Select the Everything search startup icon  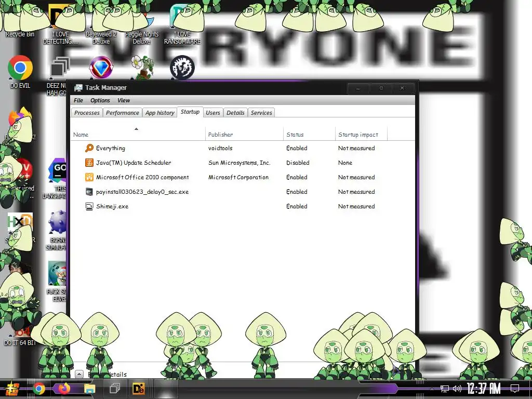pyautogui.click(x=89, y=148)
